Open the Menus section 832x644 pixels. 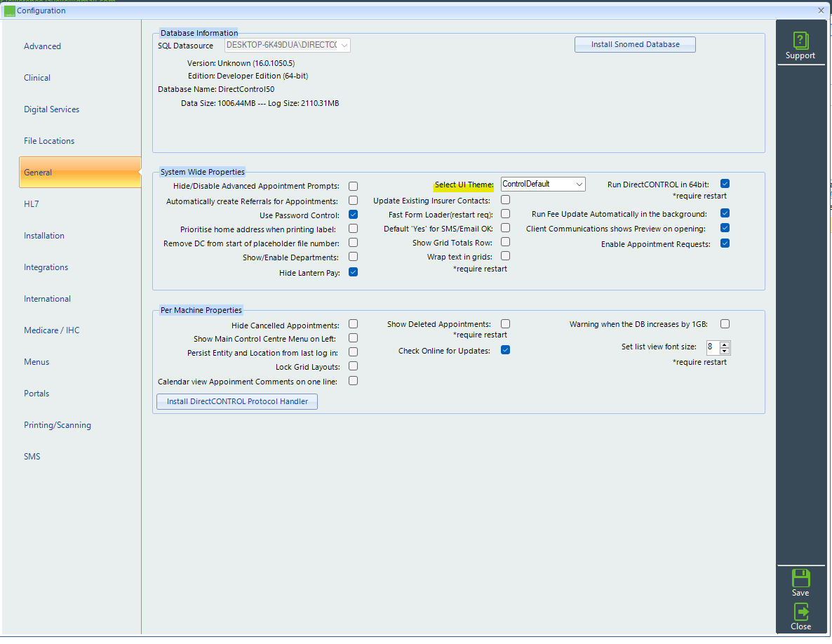click(36, 362)
